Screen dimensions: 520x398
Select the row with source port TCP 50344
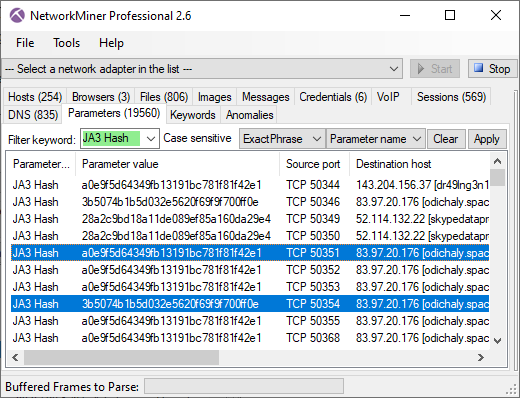[250, 185]
